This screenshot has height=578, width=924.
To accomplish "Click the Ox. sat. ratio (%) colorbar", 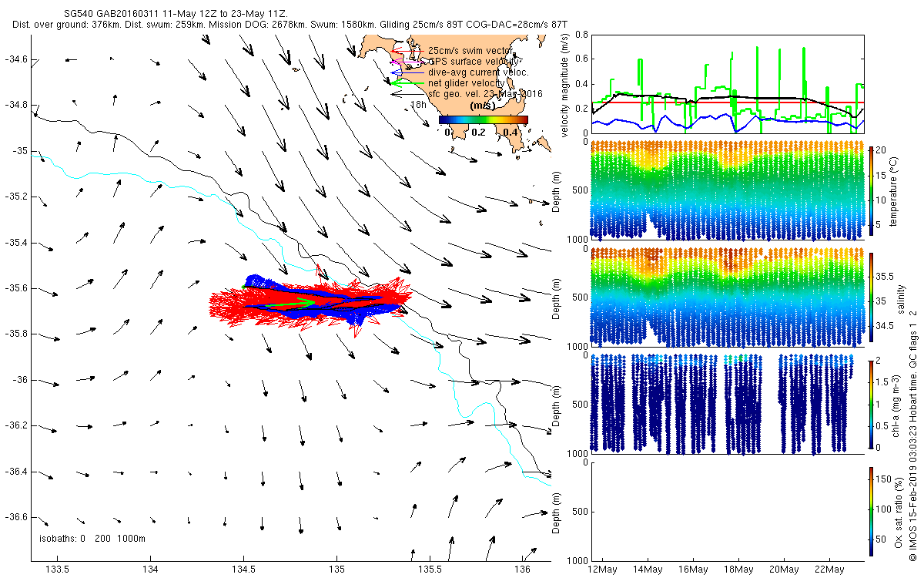I will click(870, 510).
